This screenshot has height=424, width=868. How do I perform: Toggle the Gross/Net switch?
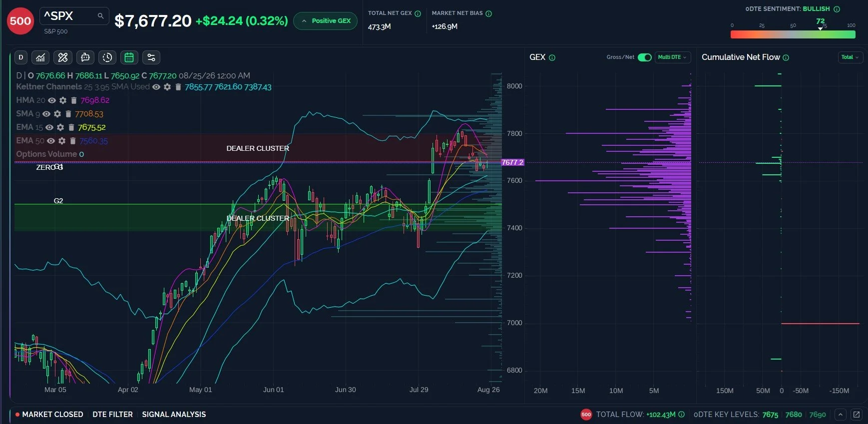point(644,57)
